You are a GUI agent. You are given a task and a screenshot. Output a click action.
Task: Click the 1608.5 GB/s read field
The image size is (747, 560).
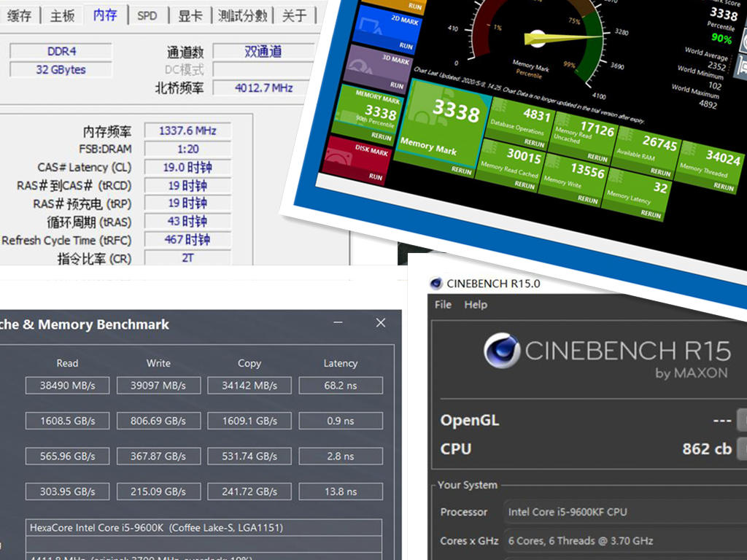[67, 421]
